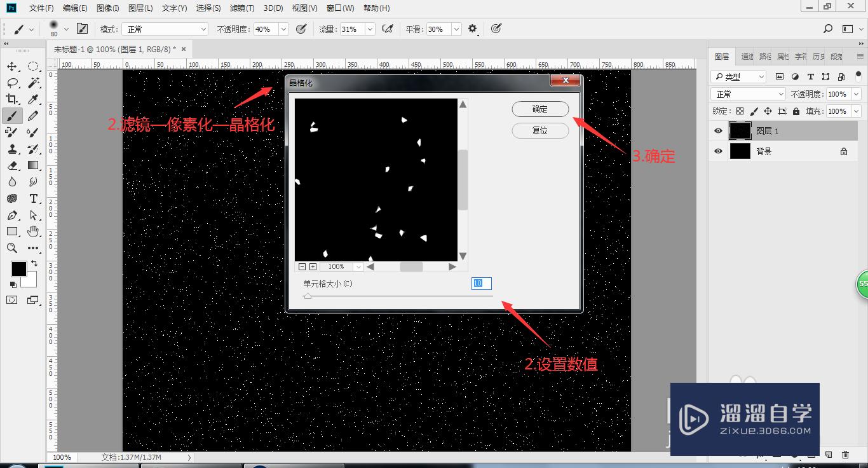Select the Rectangle shape tool
Viewport: 868px width, 468px height.
[x=12, y=231]
